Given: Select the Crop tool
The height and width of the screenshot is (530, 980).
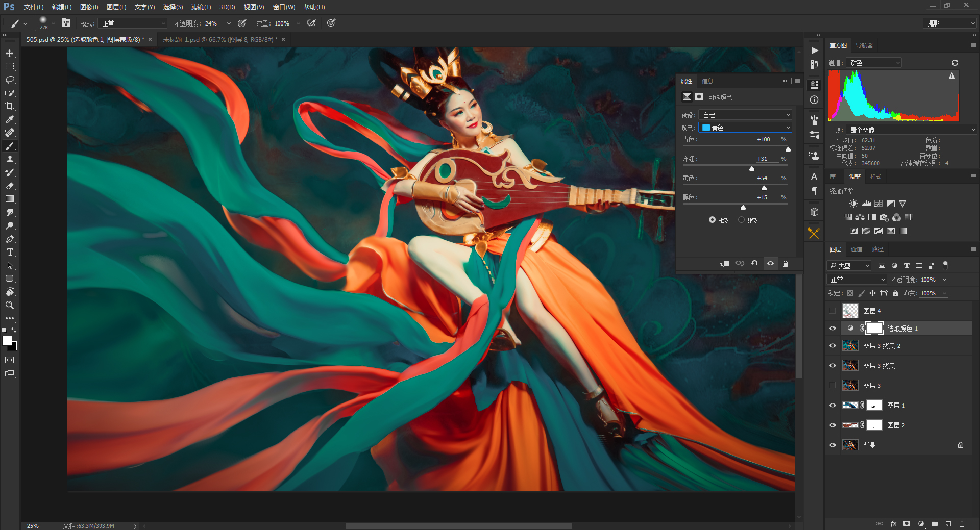Looking at the screenshot, I should coord(10,107).
